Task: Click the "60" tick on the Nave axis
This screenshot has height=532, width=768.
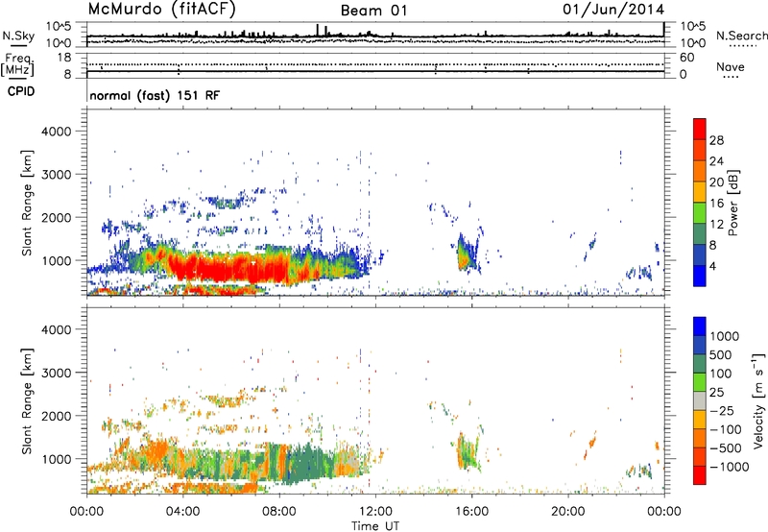Action: 686,58
